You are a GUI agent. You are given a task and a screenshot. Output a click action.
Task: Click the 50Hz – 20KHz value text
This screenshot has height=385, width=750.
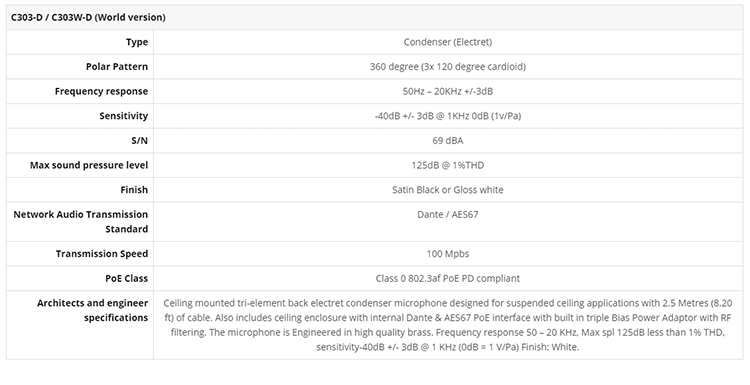pos(448,91)
